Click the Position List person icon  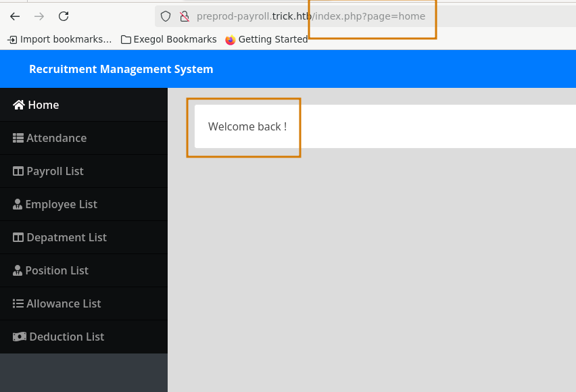[18, 270]
